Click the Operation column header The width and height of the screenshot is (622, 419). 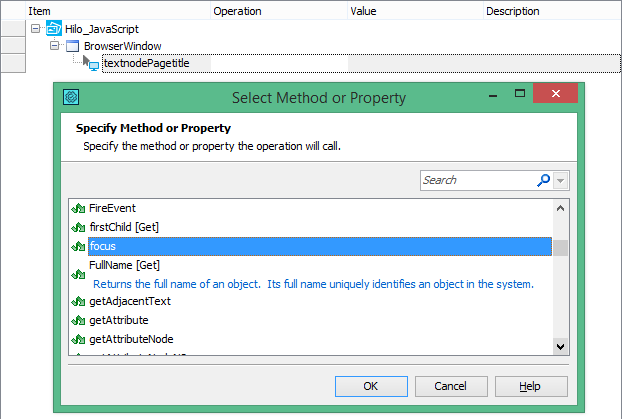tap(237, 11)
